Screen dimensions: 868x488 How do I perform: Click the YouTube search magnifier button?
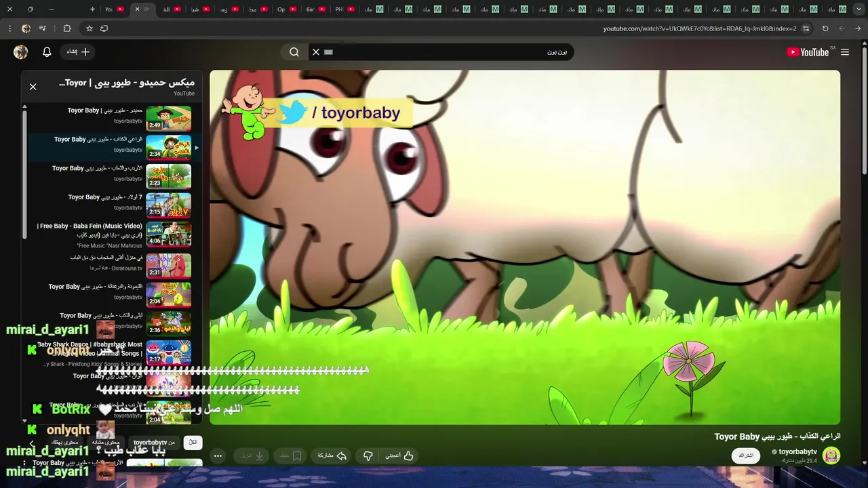click(x=294, y=52)
